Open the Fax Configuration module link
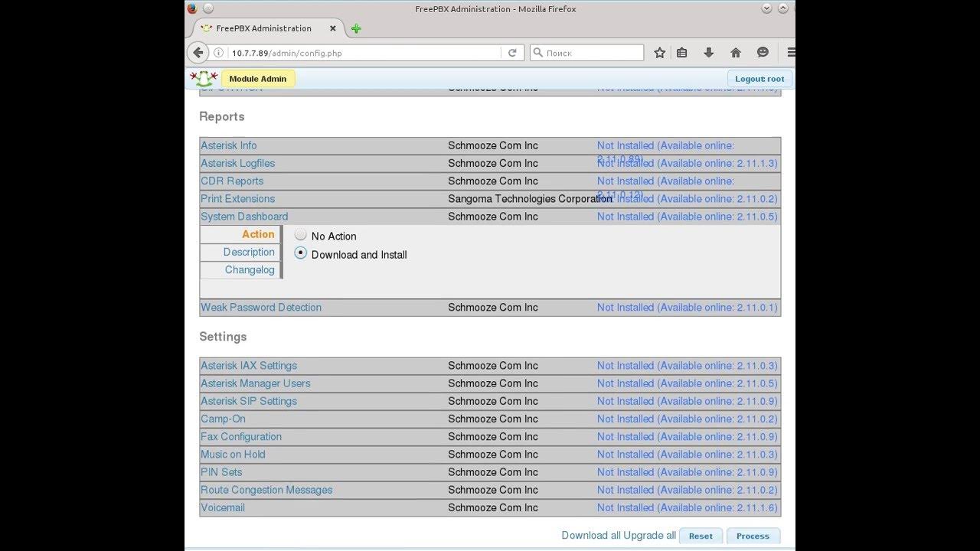Image resolution: width=980 pixels, height=551 pixels. click(x=241, y=436)
